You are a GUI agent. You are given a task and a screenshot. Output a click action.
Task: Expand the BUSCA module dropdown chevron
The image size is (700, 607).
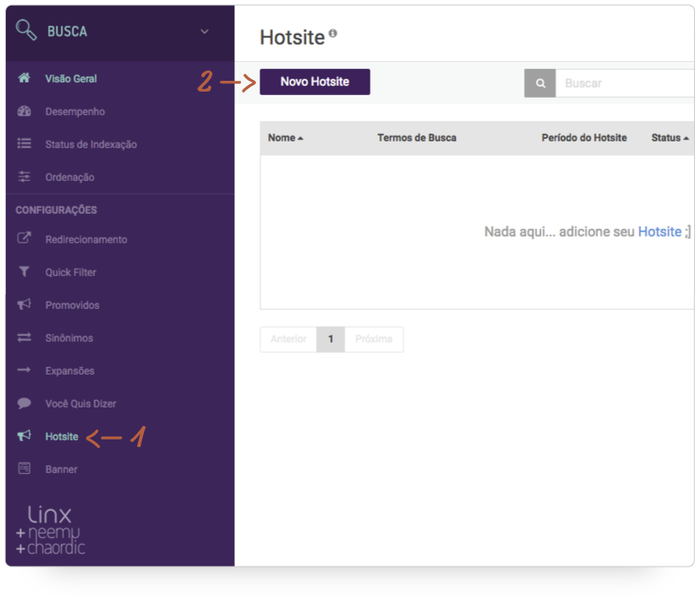(x=205, y=31)
